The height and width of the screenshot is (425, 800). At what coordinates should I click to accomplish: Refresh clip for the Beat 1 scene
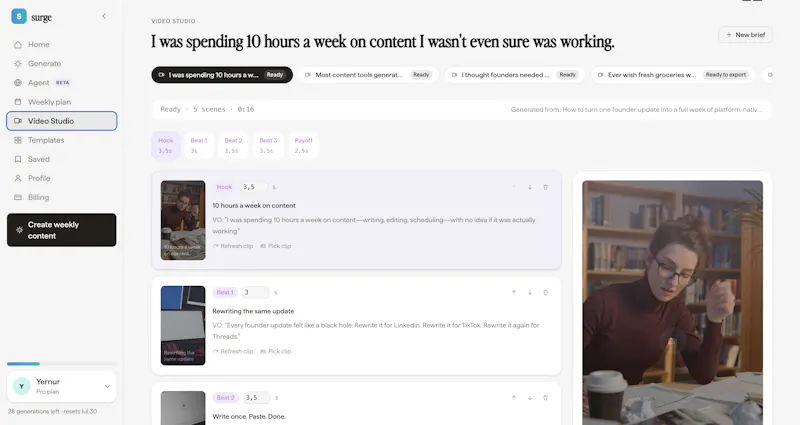tap(233, 352)
